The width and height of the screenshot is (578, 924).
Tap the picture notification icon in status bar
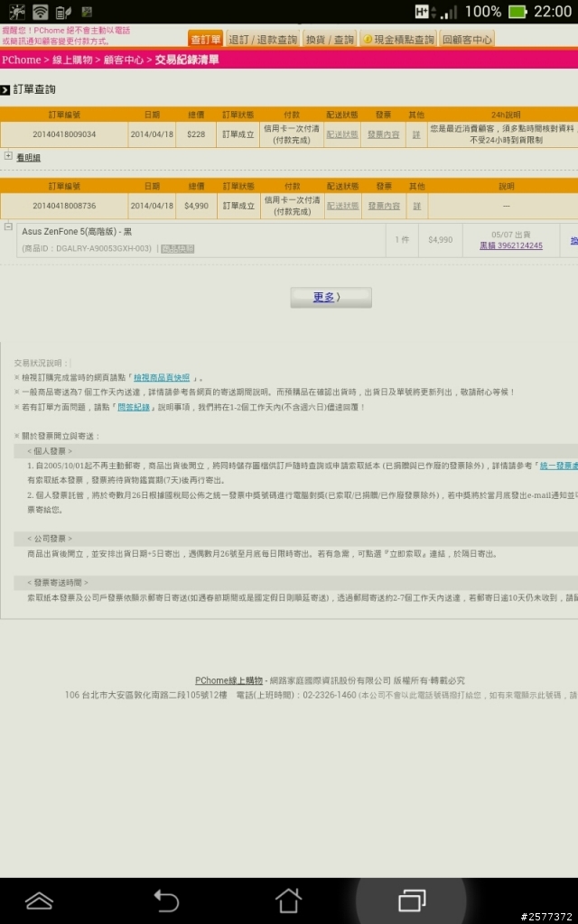point(87,11)
